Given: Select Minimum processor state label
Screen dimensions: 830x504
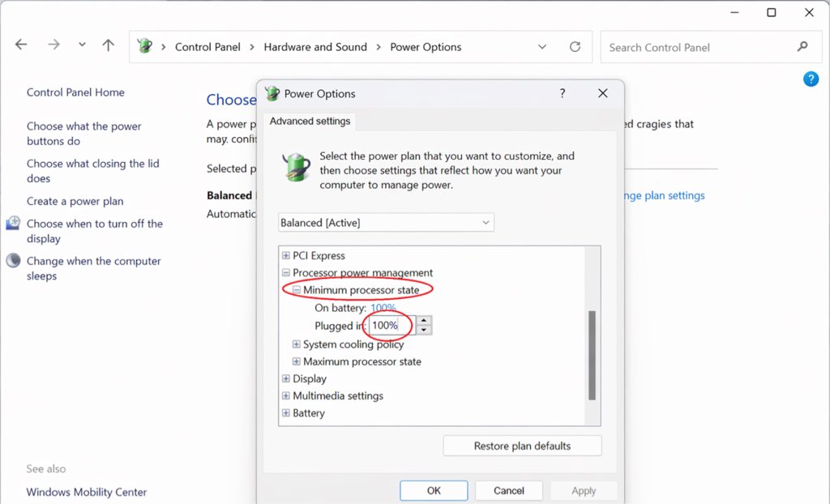Looking at the screenshot, I should click(361, 290).
